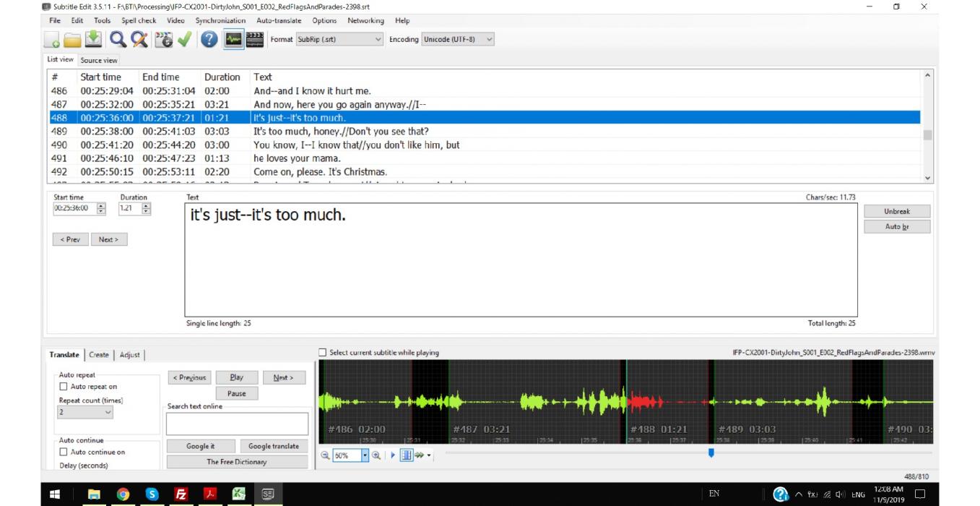Open the Synchronization menu
This screenshot has width=980, height=506.
[x=220, y=20]
